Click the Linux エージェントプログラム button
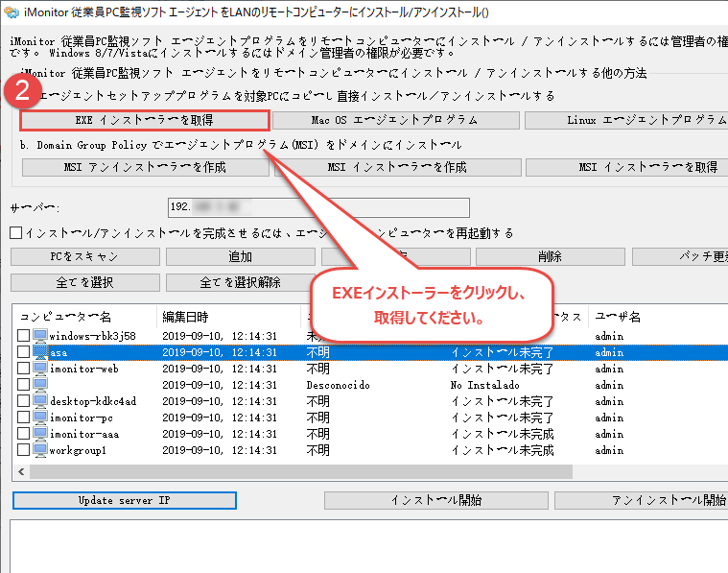The height and width of the screenshot is (573, 728). (626, 120)
